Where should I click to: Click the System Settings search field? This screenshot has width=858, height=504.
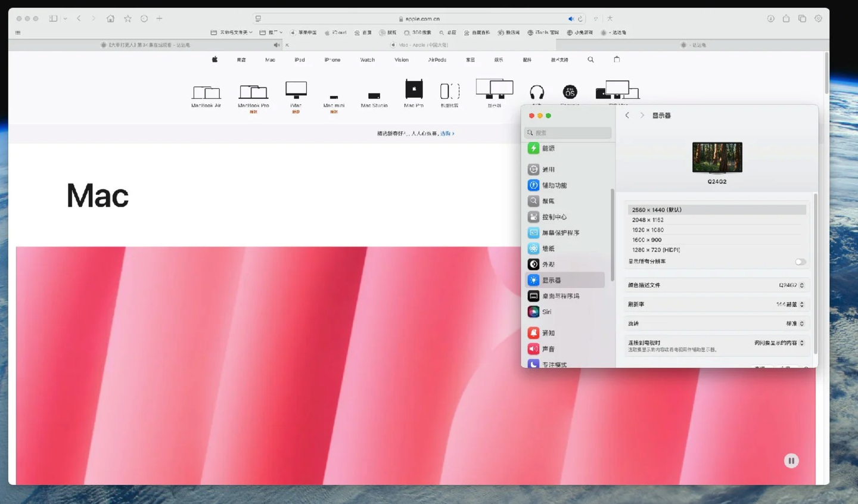point(568,133)
